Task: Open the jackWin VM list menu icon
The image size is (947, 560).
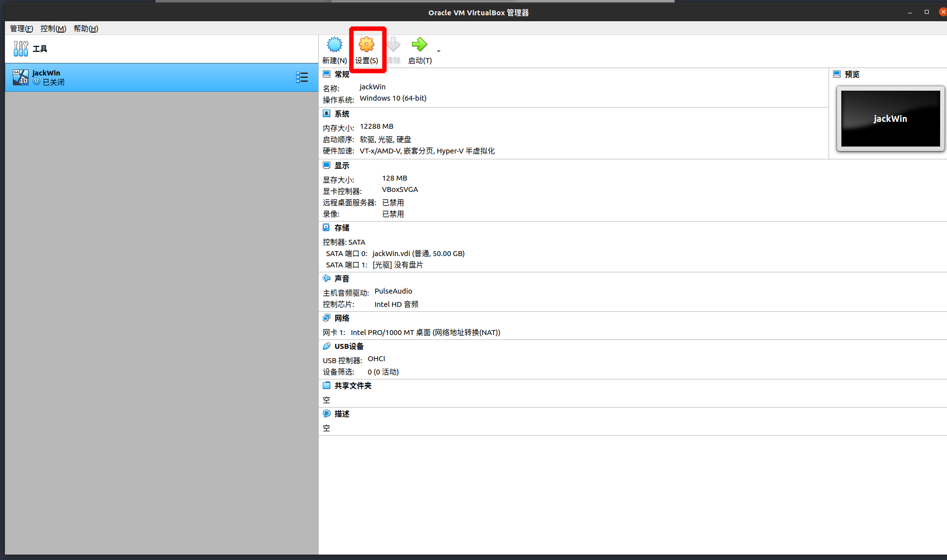Action: pos(302,77)
